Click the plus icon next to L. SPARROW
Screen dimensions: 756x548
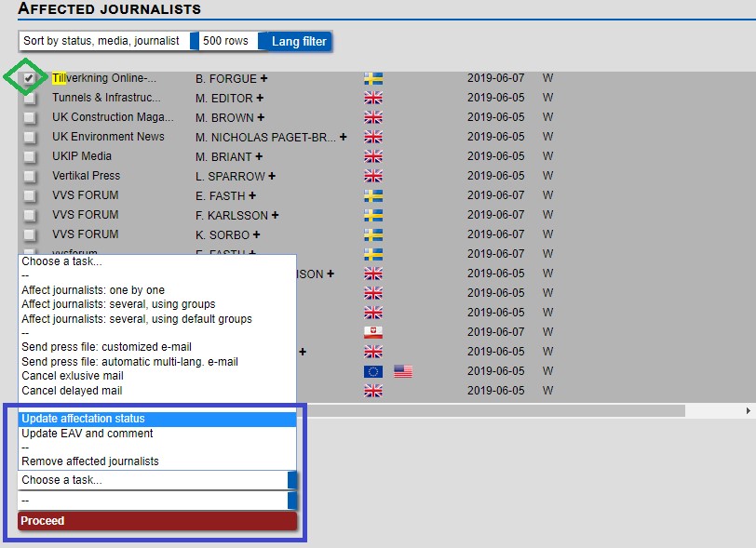coord(272,176)
